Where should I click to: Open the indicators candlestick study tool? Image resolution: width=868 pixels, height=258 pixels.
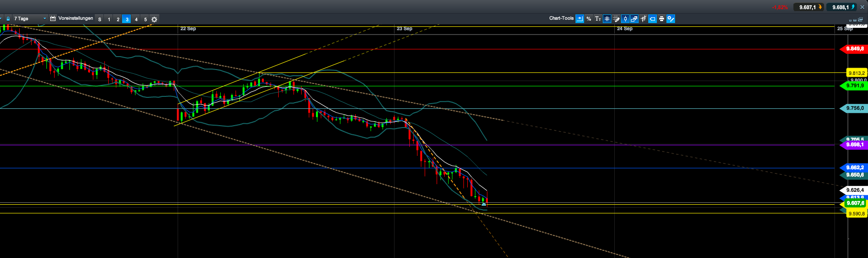[643, 19]
